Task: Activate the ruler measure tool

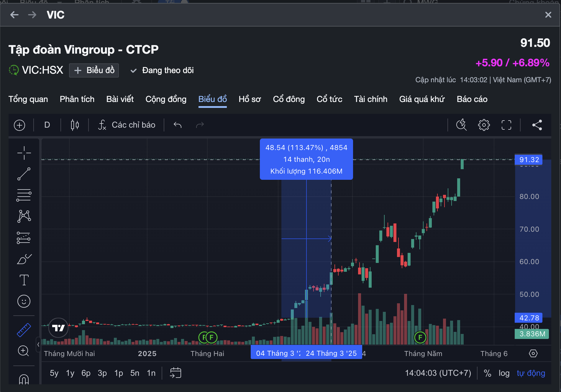Action: tap(24, 330)
